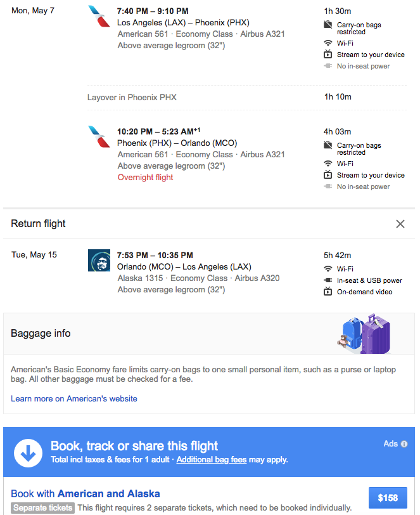Image resolution: width=420 pixels, height=515 pixels.
Task: Click the Return flight heading
Action: [x=39, y=224]
